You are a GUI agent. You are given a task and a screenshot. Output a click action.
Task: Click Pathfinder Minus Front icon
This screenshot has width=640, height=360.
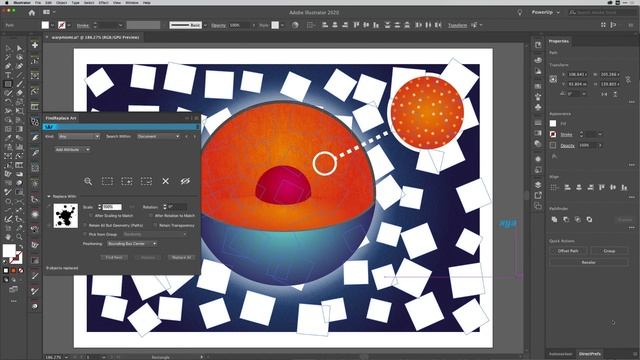(x=566, y=220)
